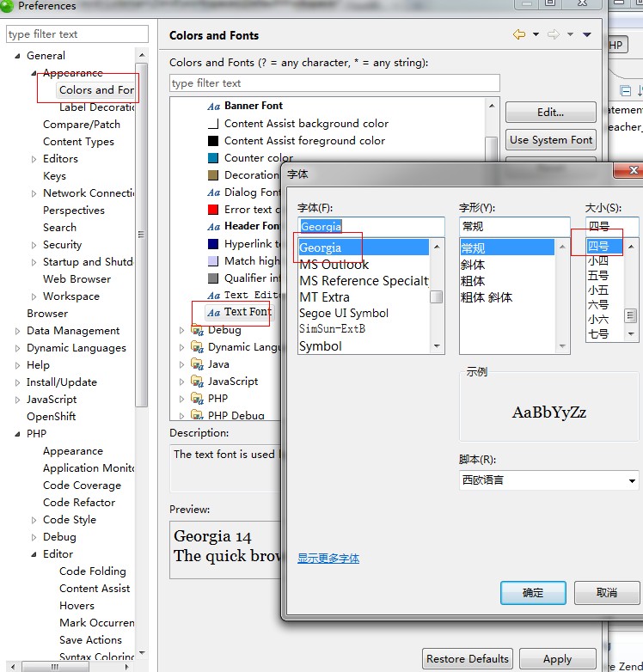Open the Forward history dropdown arrow
This screenshot has width=643, height=672.
(x=570, y=34)
